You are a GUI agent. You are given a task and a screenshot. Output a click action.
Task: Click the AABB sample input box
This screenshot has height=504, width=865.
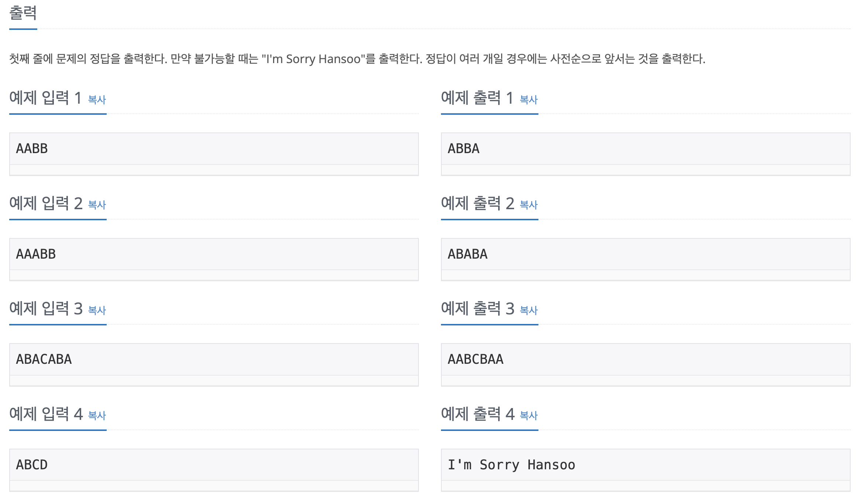[214, 154]
